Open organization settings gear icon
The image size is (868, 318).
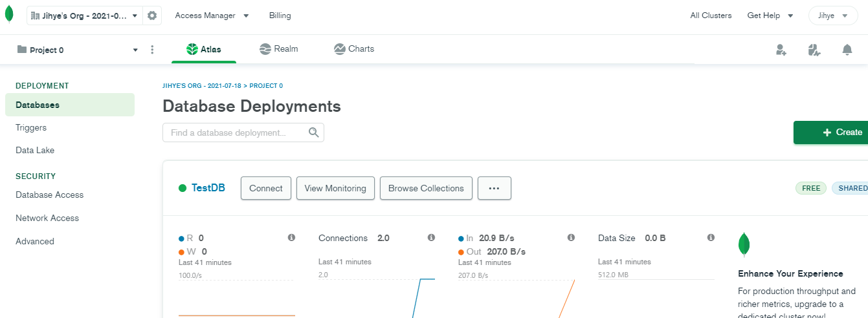pyautogui.click(x=152, y=16)
